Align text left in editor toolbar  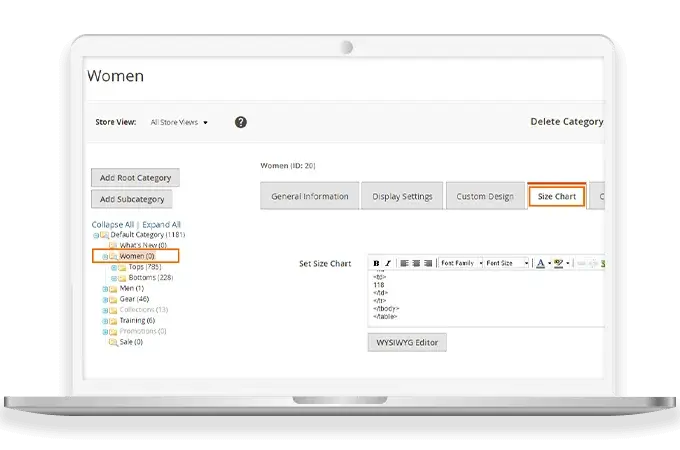tap(404, 263)
